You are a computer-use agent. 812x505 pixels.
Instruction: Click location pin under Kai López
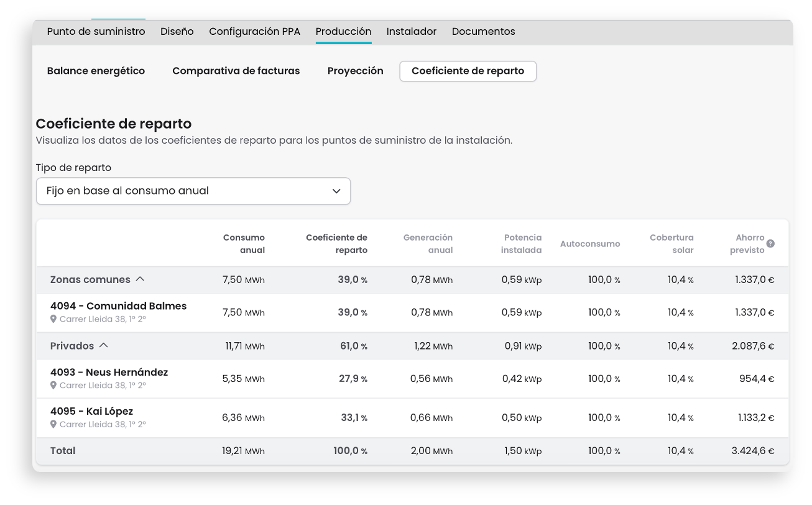click(x=53, y=424)
